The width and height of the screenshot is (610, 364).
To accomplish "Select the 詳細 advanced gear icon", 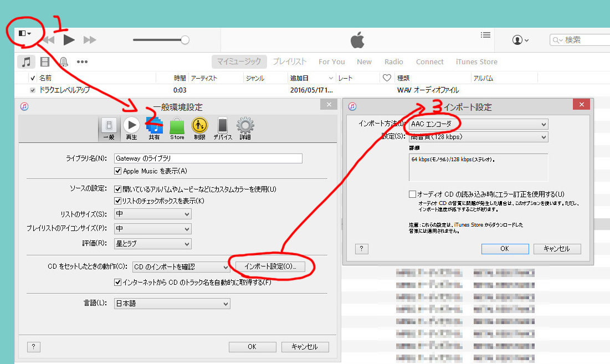I will tap(245, 129).
